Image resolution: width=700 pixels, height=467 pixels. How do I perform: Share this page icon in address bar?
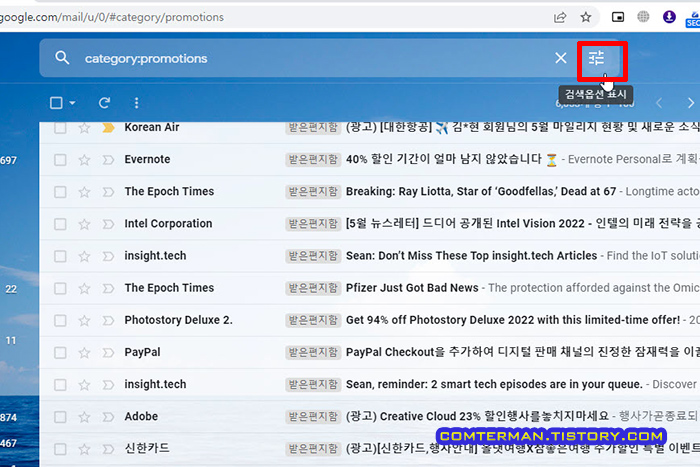click(560, 17)
